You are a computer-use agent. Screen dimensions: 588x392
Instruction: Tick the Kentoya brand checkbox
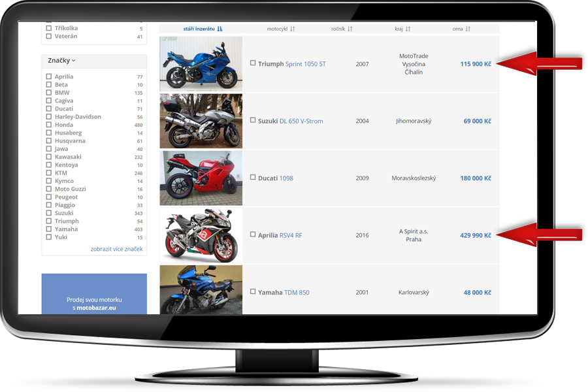tap(49, 165)
